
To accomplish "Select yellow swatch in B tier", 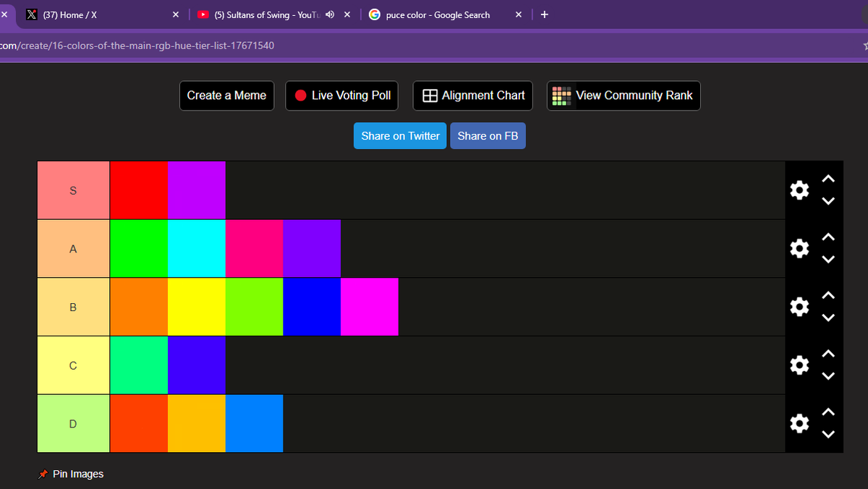I will (197, 307).
